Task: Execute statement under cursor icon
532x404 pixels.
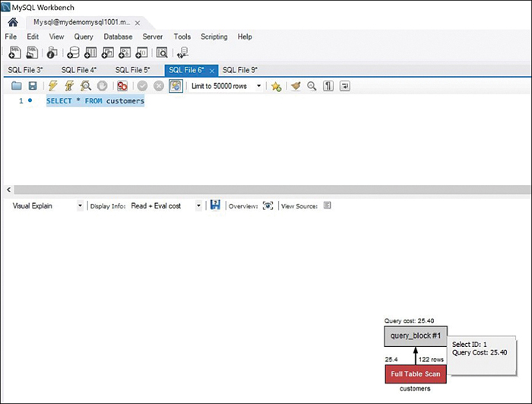Action: pyautogui.click(x=69, y=86)
